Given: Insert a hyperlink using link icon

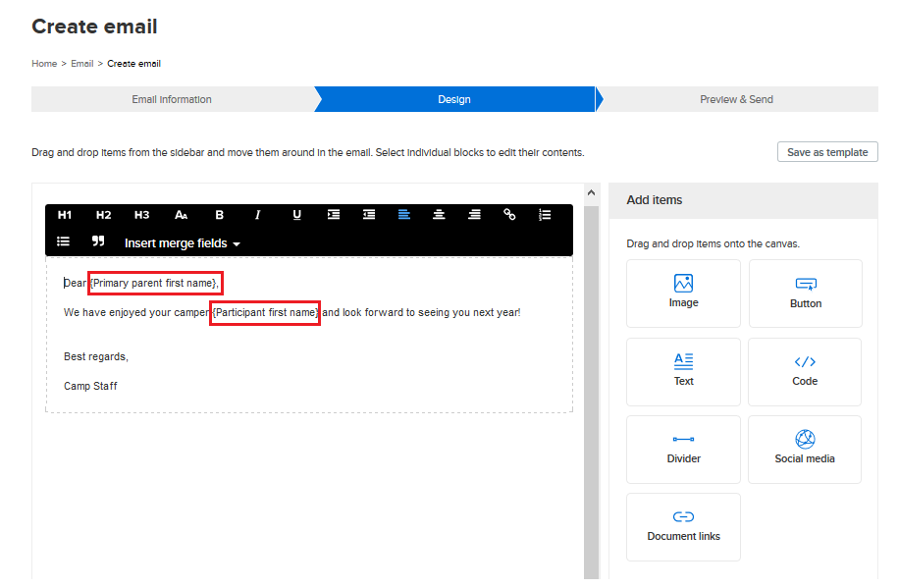Looking at the screenshot, I should (x=509, y=215).
